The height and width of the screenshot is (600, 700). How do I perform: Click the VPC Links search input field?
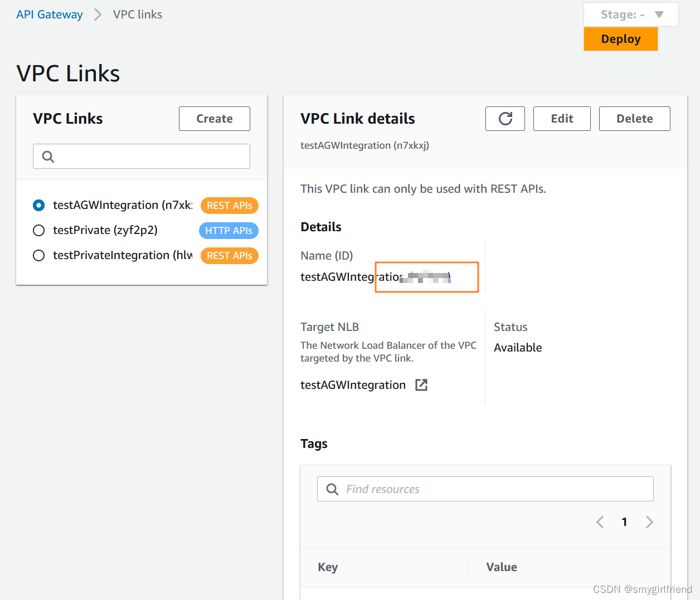coord(141,156)
